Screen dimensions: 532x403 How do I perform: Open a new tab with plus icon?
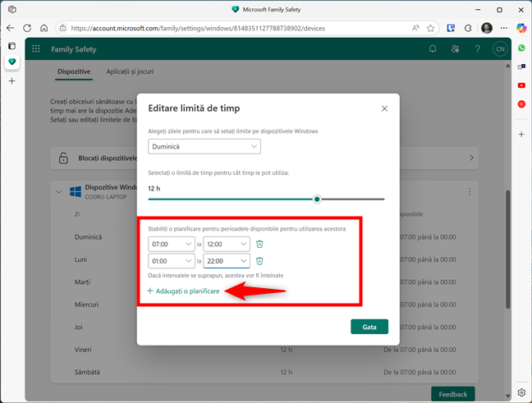11,80
